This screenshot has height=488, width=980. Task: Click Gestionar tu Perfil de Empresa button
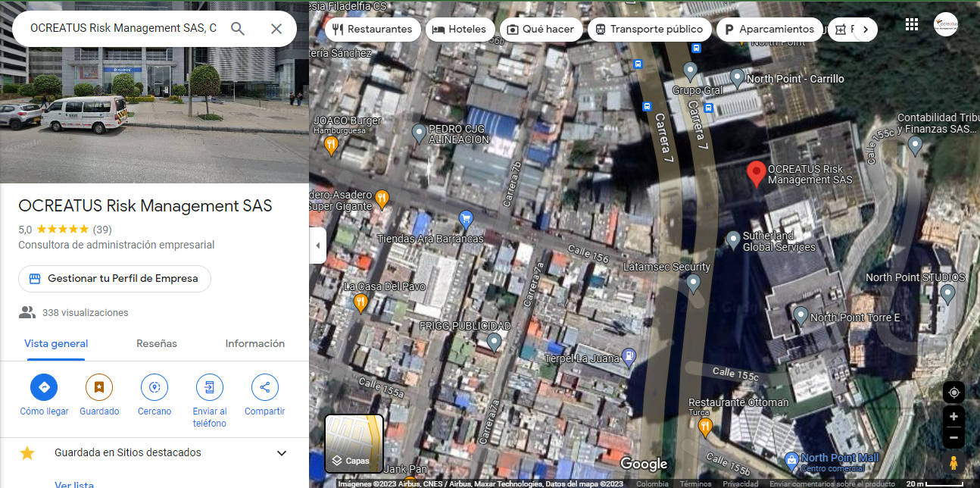pos(114,279)
